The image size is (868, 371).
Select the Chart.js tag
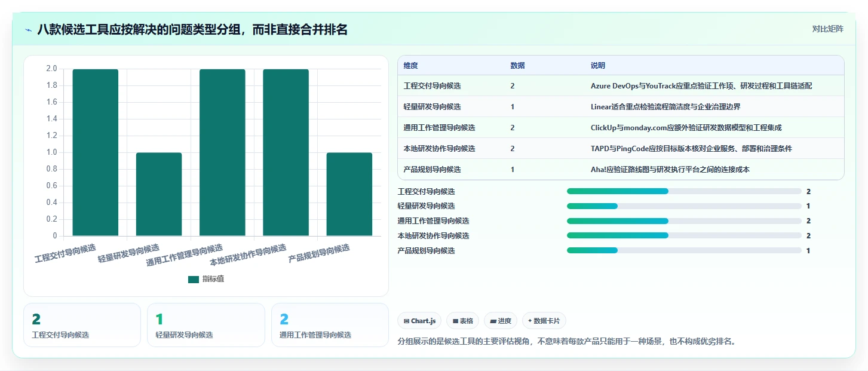[419, 321]
